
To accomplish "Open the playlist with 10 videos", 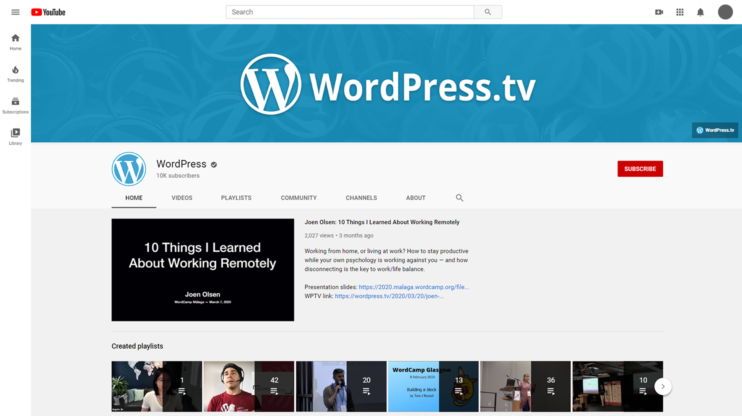I will click(x=618, y=386).
